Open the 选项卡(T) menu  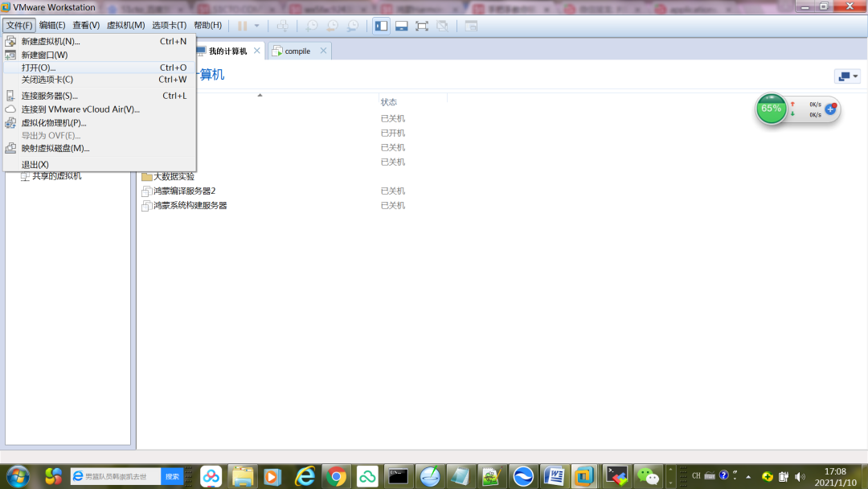pyautogui.click(x=169, y=26)
